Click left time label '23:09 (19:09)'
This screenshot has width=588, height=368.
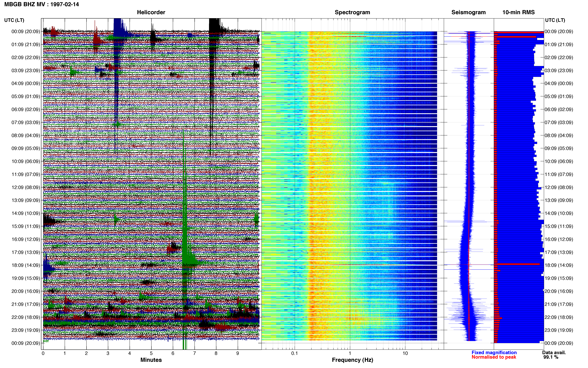click(26, 330)
